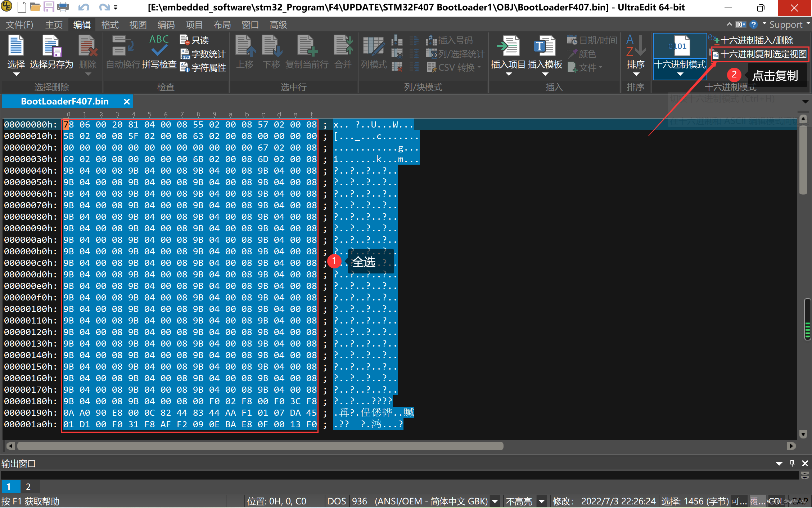Close the BootLoaderF407.bin file tab
Viewport: 812px width, 508px height.
click(126, 102)
